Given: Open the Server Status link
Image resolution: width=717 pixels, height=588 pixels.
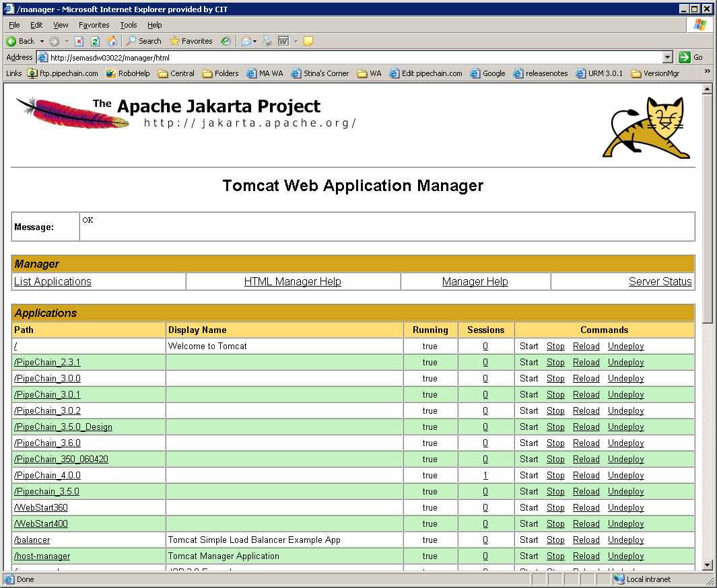Looking at the screenshot, I should (x=660, y=282).
